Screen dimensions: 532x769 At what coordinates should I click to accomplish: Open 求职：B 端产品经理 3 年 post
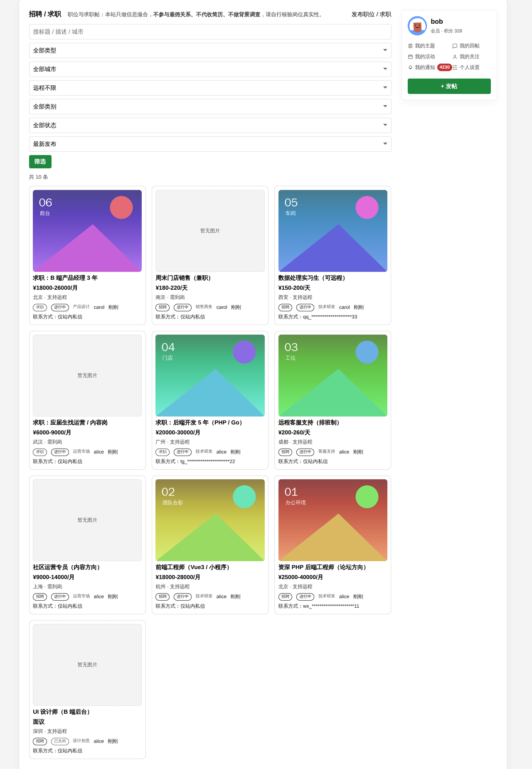coord(65,278)
